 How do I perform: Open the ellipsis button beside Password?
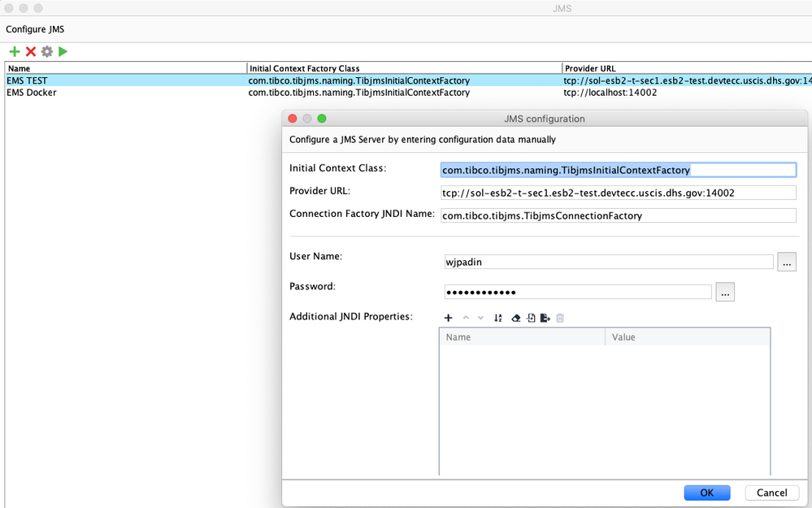725,293
